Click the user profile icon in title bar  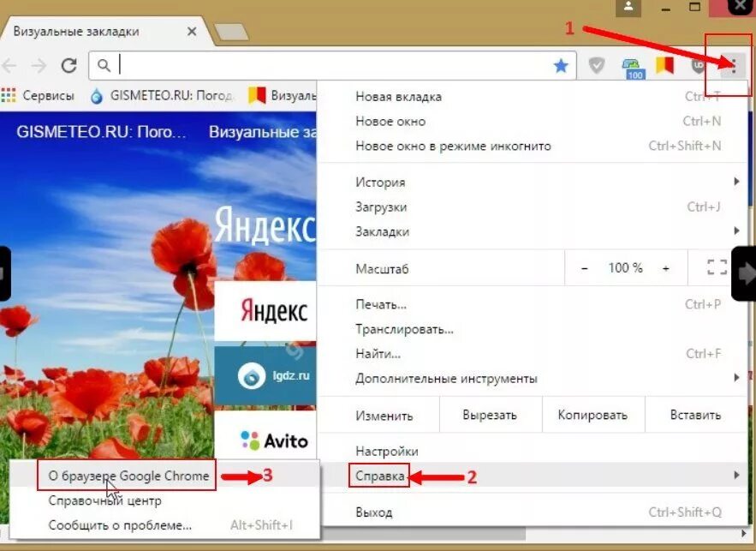click(x=628, y=7)
